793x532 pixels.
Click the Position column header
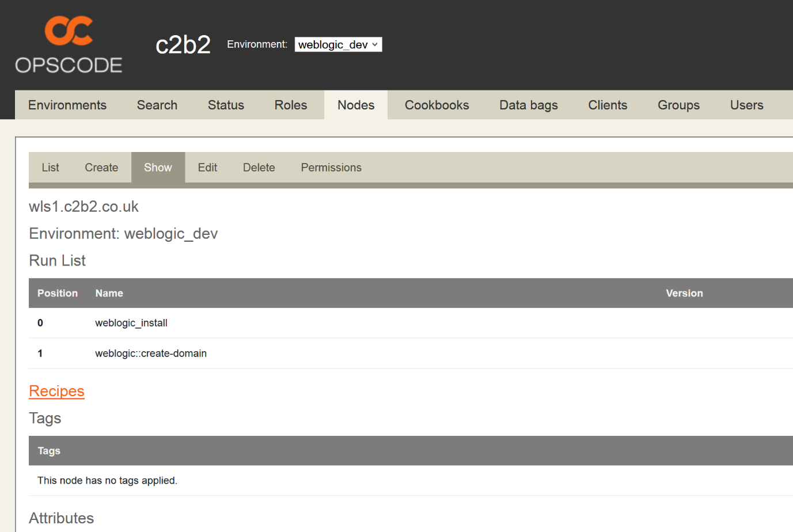coord(58,293)
